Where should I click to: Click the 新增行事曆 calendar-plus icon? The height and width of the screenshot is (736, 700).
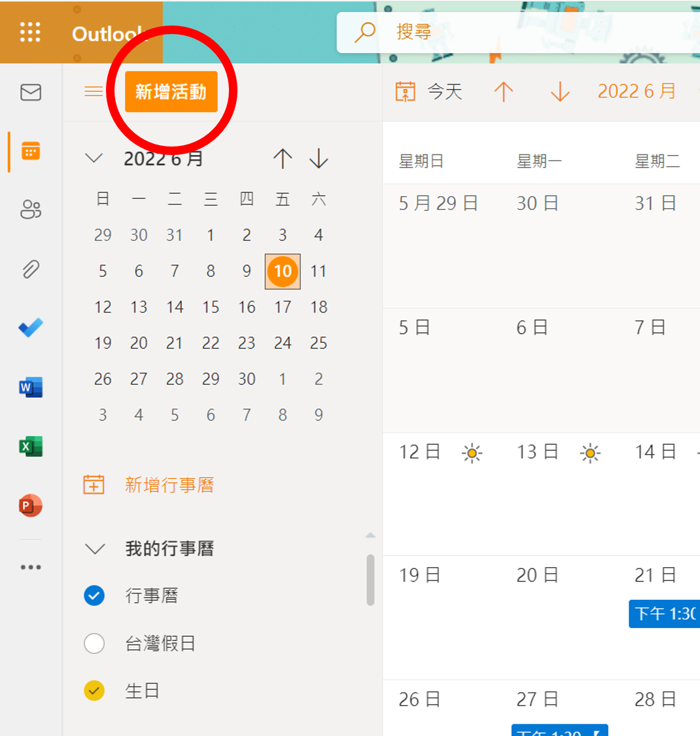94,485
